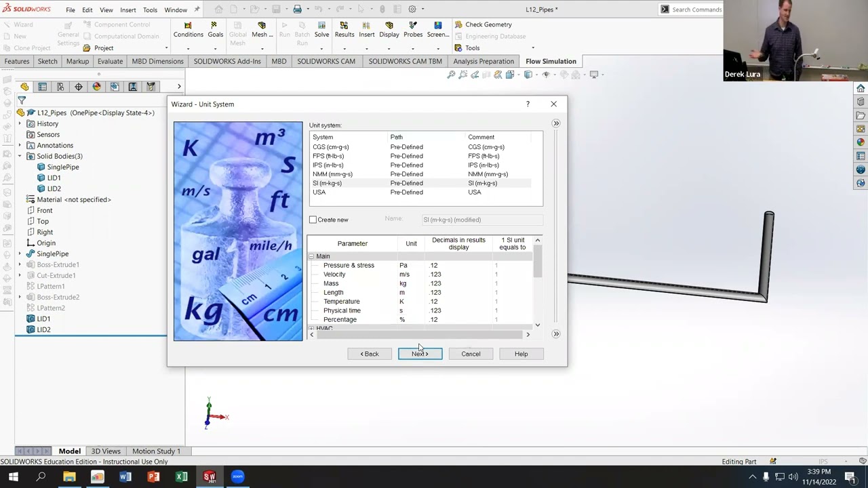This screenshot has width=868, height=488.
Task: Click the dialog help question mark
Action: (x=528, y=104)
